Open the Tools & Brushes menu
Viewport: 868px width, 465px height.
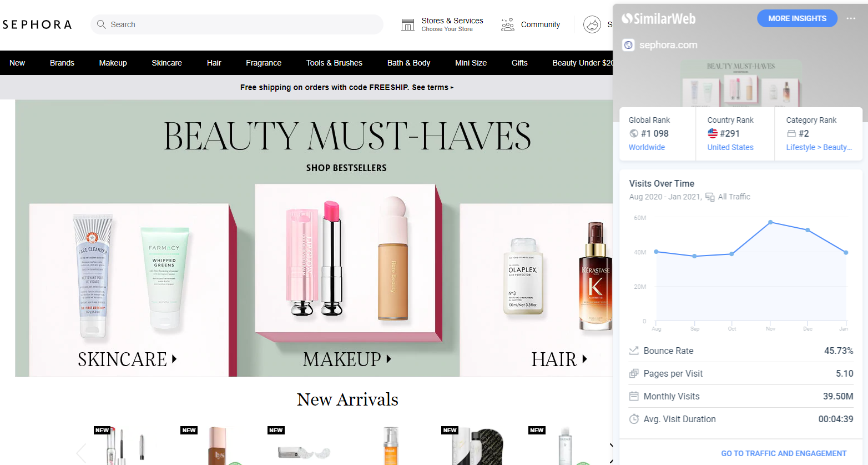pyautogui.click(x=334, y=63)
